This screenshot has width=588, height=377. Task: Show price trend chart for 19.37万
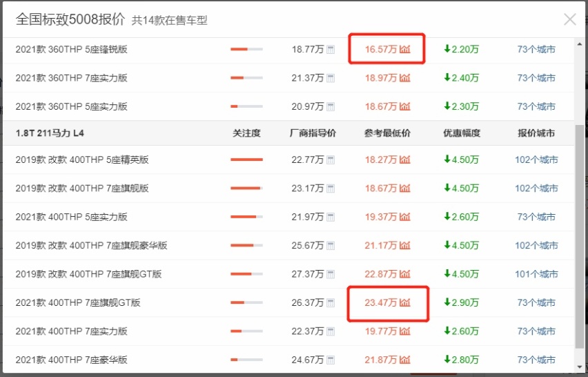click(405, 217)
